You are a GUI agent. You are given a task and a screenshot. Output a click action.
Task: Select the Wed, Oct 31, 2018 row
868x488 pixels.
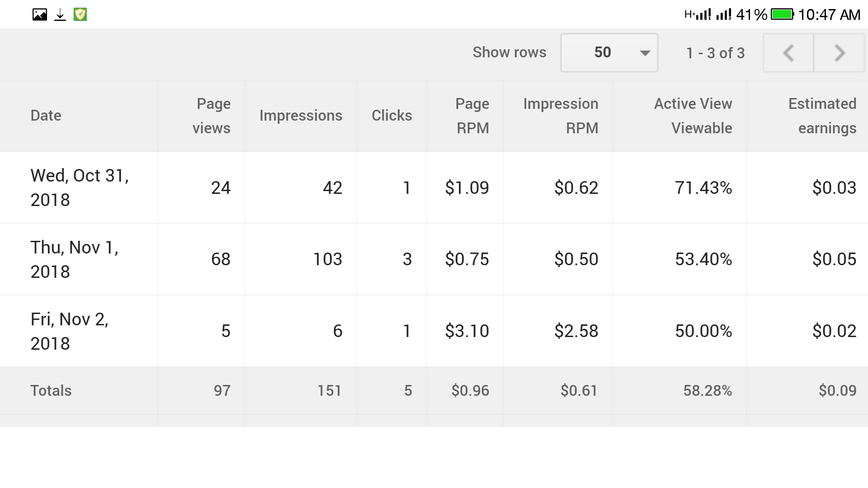[x=434, y=188]
